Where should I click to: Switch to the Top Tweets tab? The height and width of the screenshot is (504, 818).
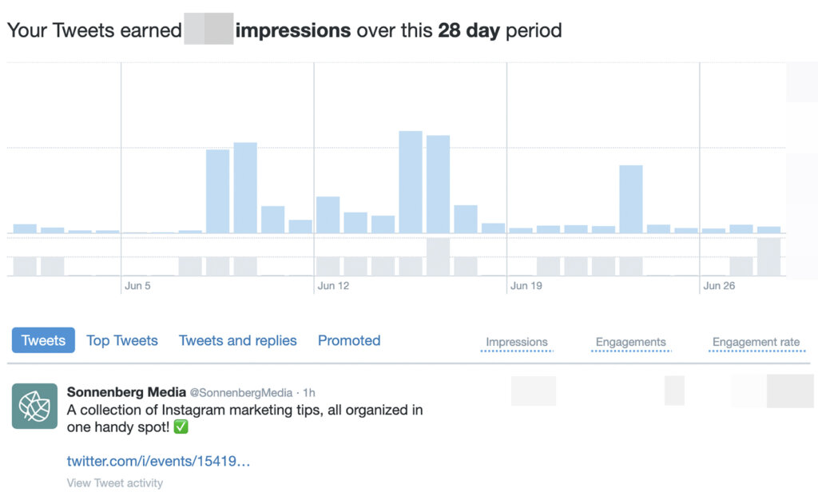click(x=122, y=340)
